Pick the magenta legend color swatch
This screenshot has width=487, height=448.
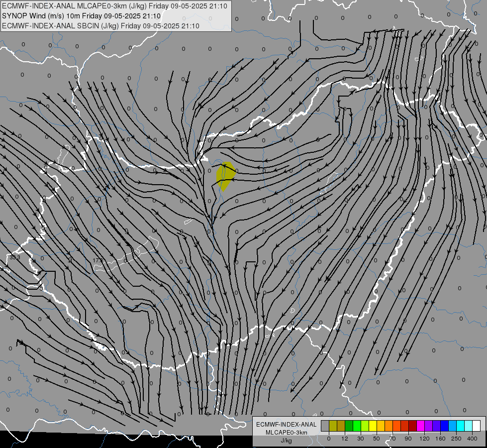coord(421,426)
